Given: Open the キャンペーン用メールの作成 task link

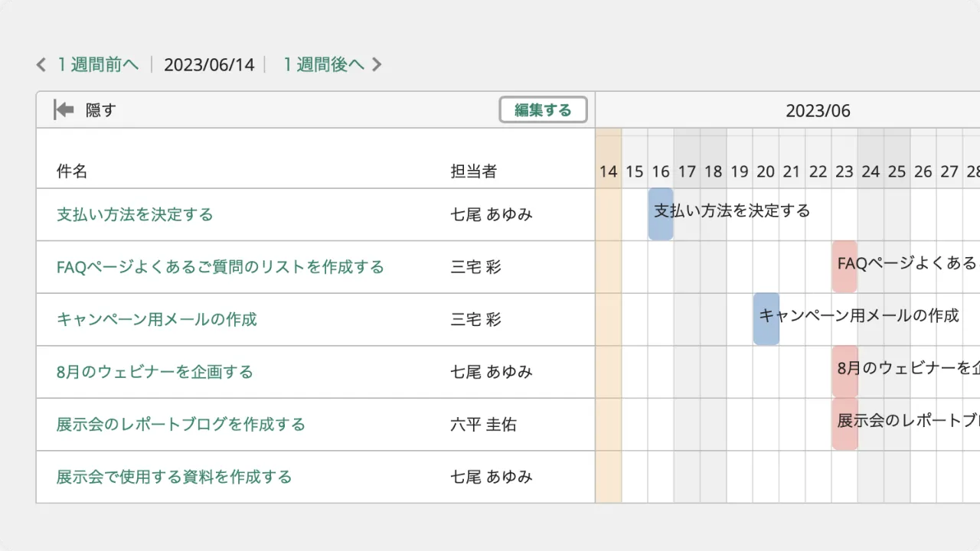Looking at the screenshot, I should [x=157, y=319].
